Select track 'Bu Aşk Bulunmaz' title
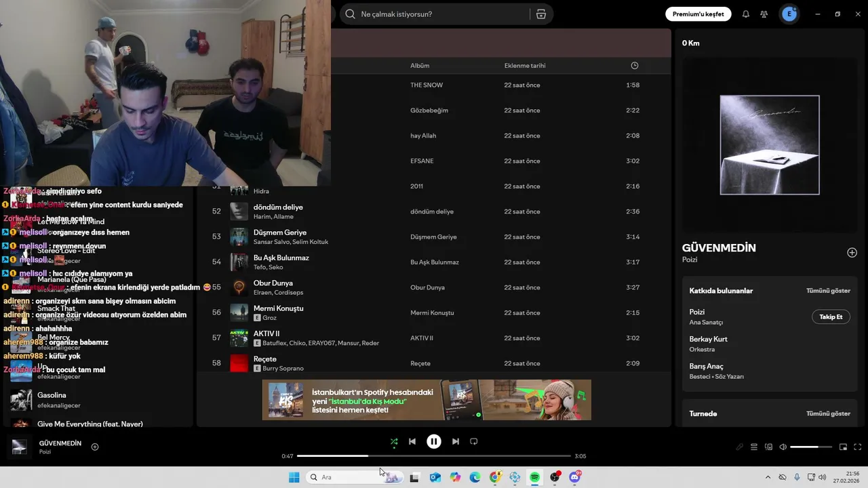Viewport: 868px width, 488px height. [x=281, y=258]
